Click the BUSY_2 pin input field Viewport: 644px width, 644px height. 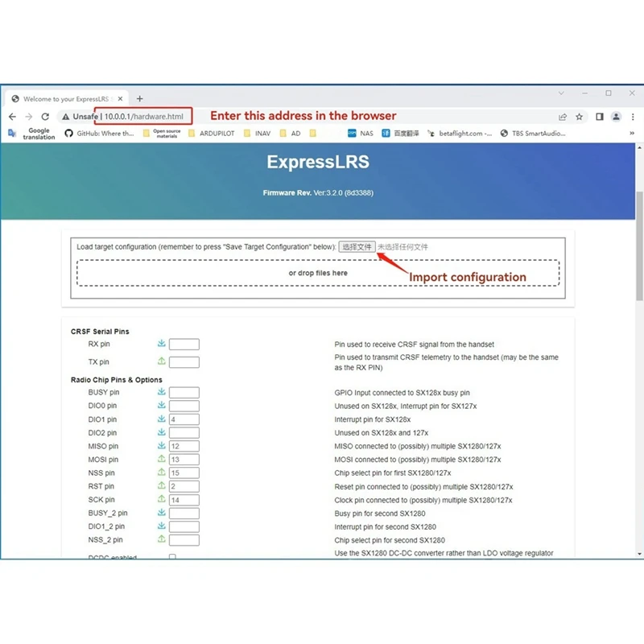184,514
